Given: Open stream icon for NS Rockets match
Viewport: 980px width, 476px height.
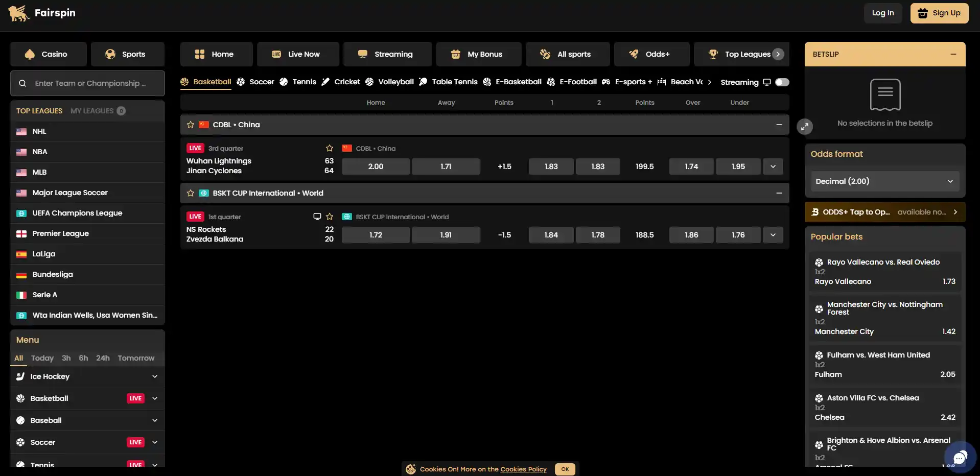Looking at the screenshot, I should [x=317, y=217].
